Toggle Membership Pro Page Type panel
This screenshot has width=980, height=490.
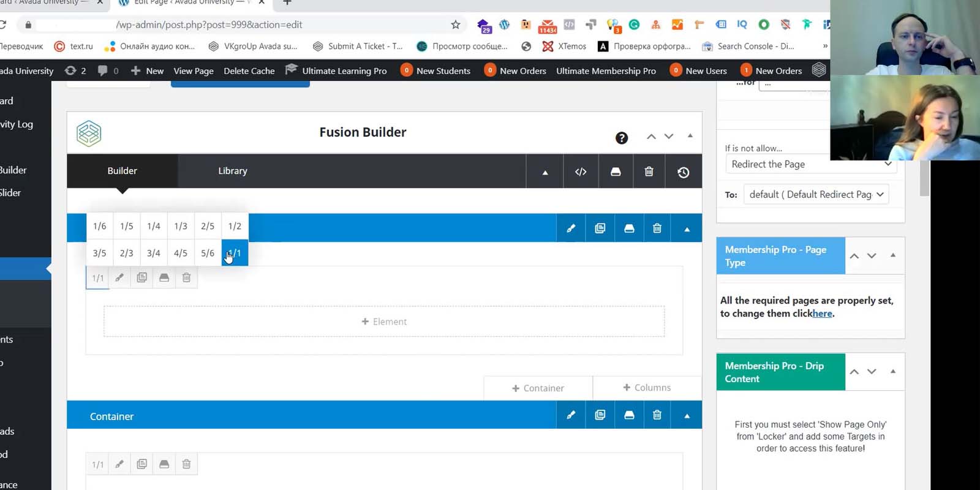893,255
